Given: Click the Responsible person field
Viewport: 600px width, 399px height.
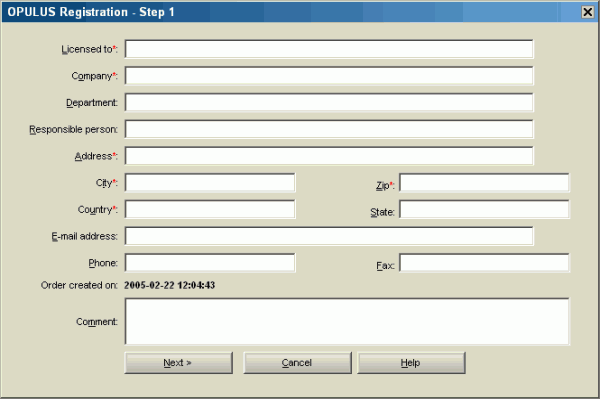Looking at the screenshot, I should pyautogui.click(x=329, y=129).
